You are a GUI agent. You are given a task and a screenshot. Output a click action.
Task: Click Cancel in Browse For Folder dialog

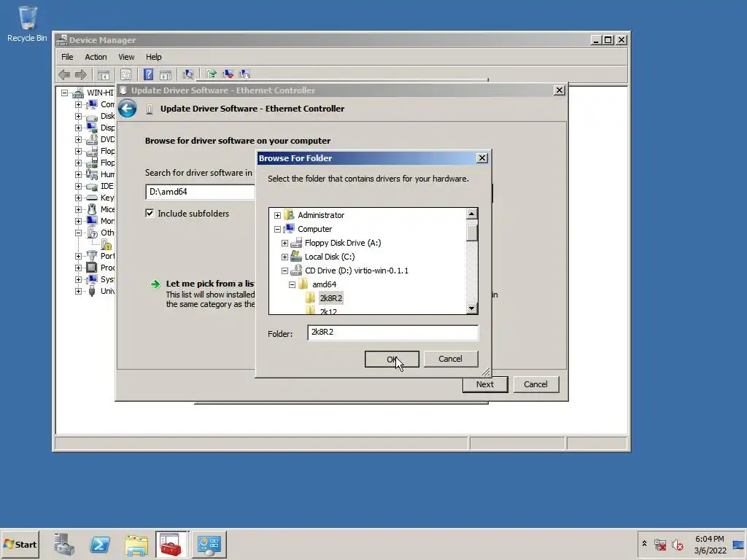(x=450, y=359)
